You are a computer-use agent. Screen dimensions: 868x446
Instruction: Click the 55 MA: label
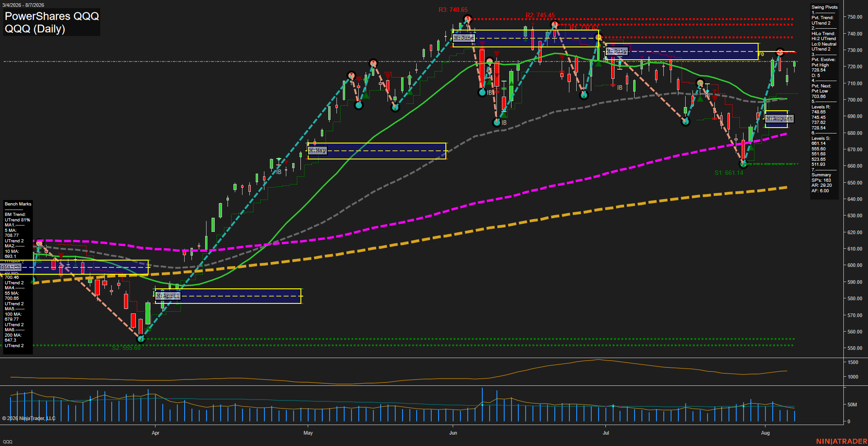pyautogui.click(x=12, y=293)
